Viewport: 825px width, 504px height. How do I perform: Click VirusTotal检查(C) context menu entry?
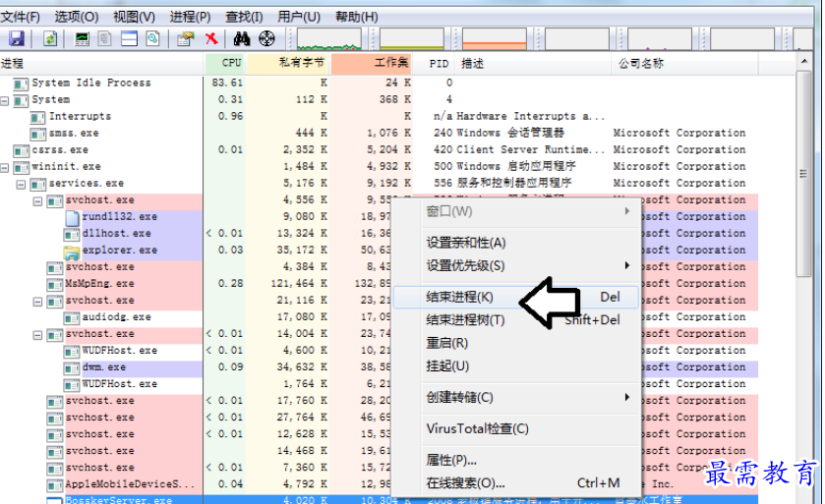(x=477, y=428)
